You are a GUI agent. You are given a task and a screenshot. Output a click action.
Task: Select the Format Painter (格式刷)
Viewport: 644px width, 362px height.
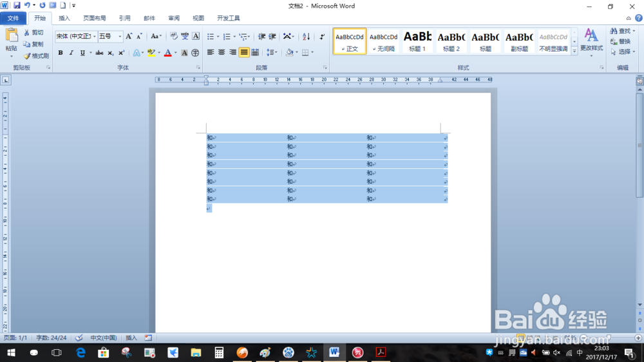pyautogui.click(x=36, y=55)
